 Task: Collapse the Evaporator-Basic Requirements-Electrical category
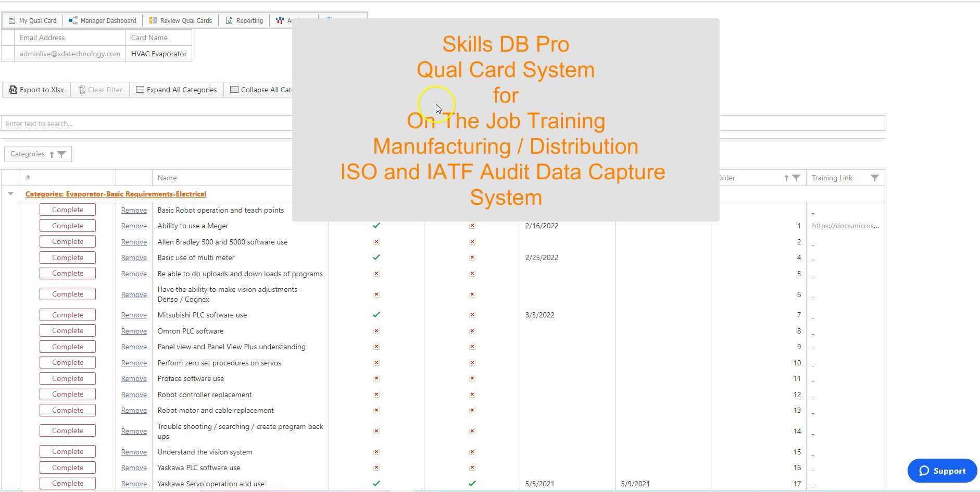(11, 193)
